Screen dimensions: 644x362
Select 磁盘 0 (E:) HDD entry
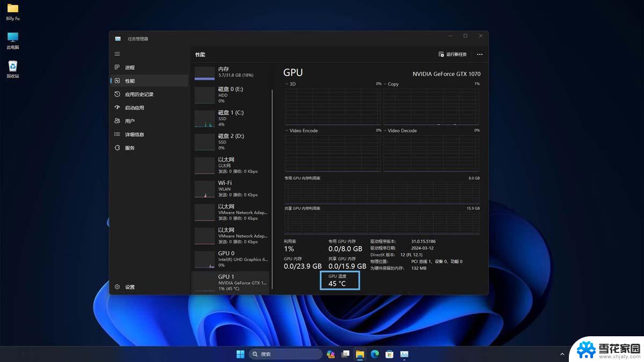pyautogui.click(x=231, y=95)
